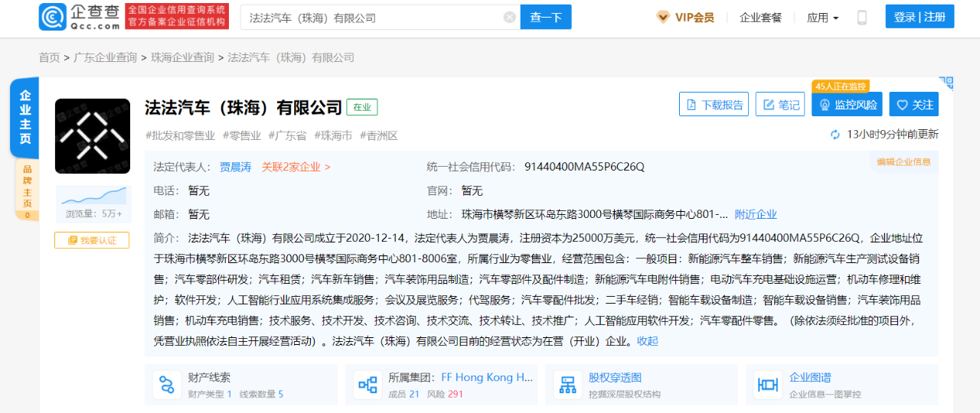Open #珠海市 tag

tap(333, 135)
